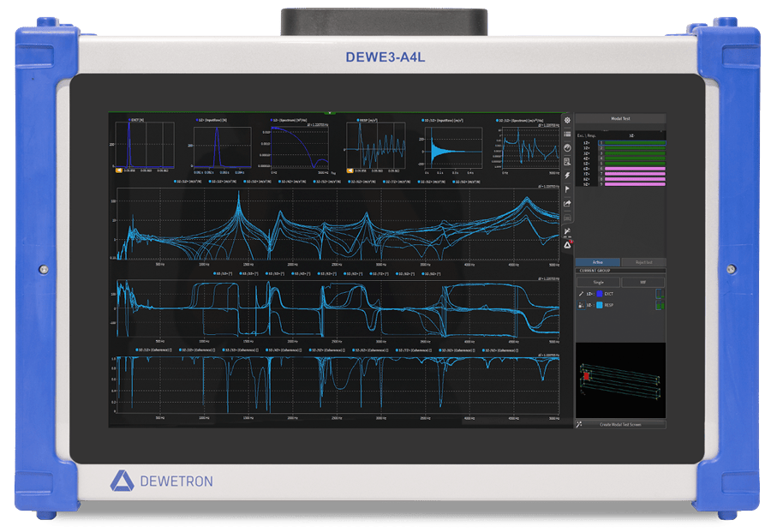Select measurement row 1 in Modal Test
Screen dimensions: 771x532
(x=631, y=142)
